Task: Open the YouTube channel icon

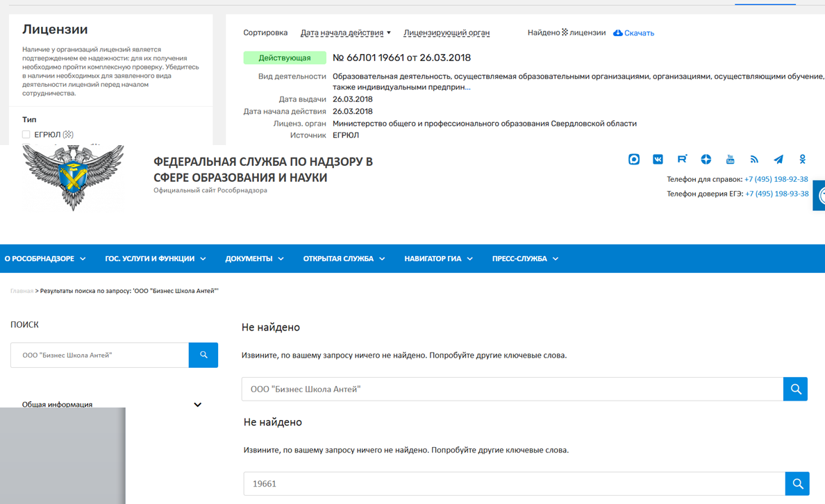Action: pyautogui.click(x=730, y=160)
